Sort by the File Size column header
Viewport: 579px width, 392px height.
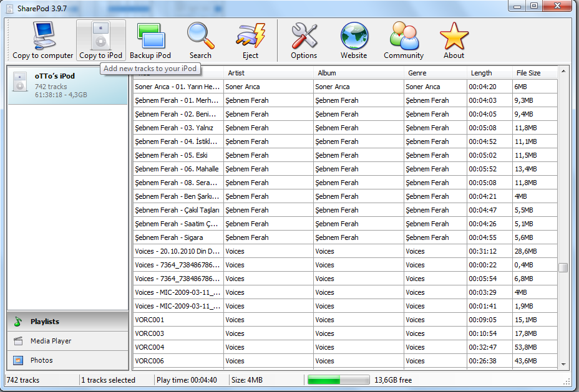click(535, 73)
